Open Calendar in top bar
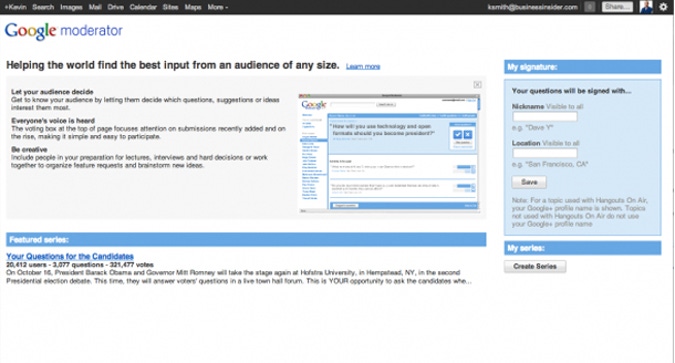 [x=143, y=7]
